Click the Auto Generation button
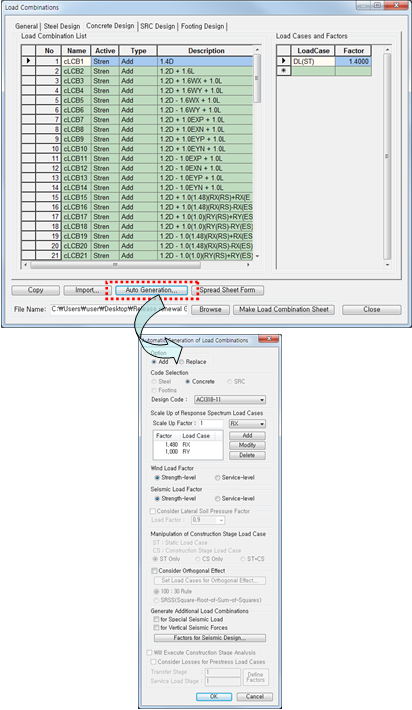This screenshot has width=412, height=710. [x=151, y=290]
